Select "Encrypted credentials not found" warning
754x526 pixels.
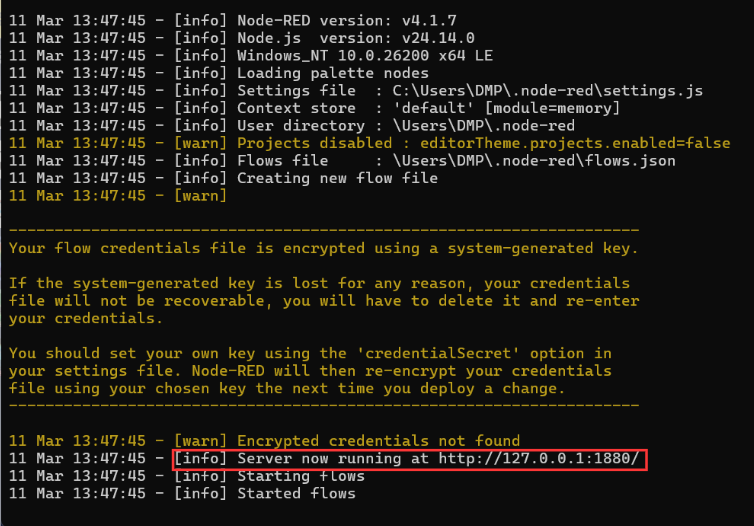pos(378,441)
